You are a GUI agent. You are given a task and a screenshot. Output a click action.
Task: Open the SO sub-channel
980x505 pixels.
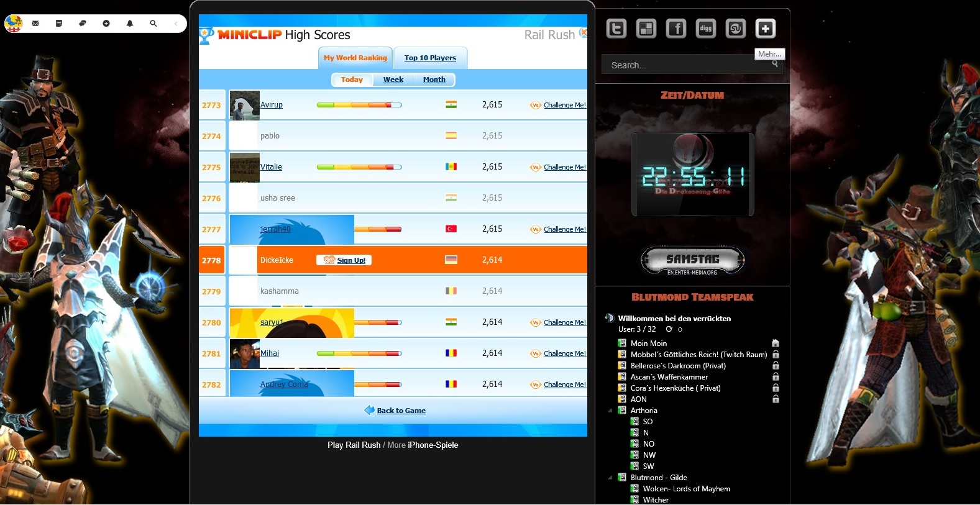pyautogui.click(x=648, y=421)
